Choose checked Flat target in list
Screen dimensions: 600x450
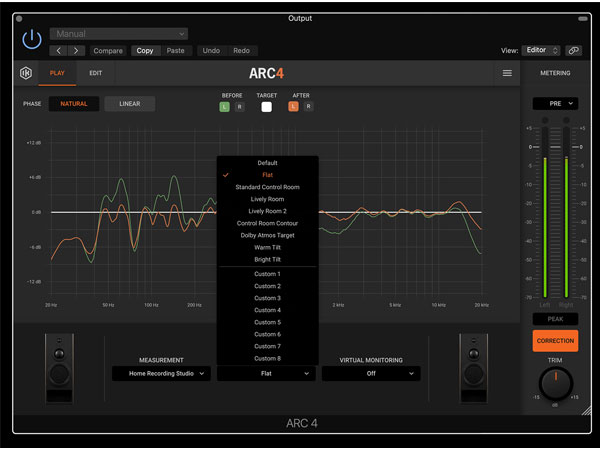click(267, 175)
